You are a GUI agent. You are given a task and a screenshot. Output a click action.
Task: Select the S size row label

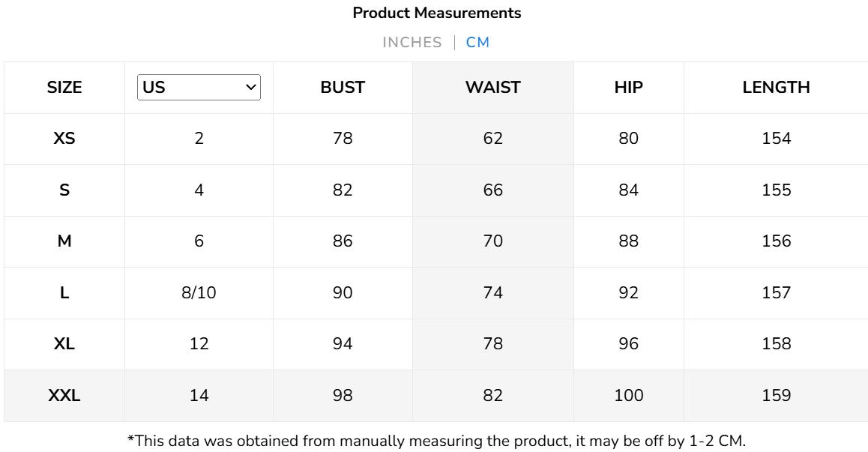point(64,190)
